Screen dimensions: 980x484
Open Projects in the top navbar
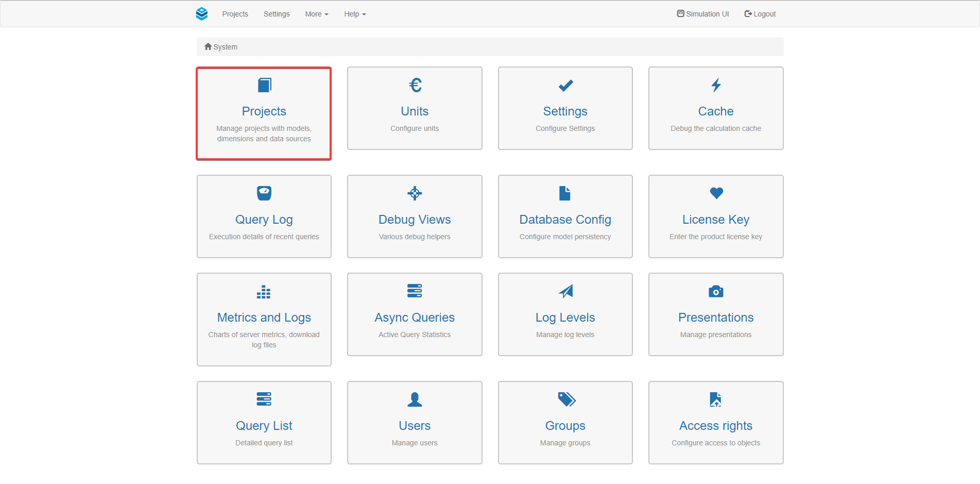click(x=235, y=14)
